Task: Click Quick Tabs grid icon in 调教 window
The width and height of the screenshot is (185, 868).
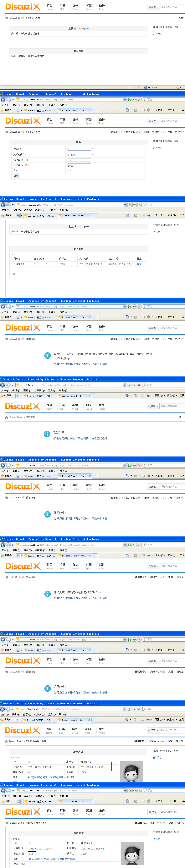Action: [x=18, y=110]
